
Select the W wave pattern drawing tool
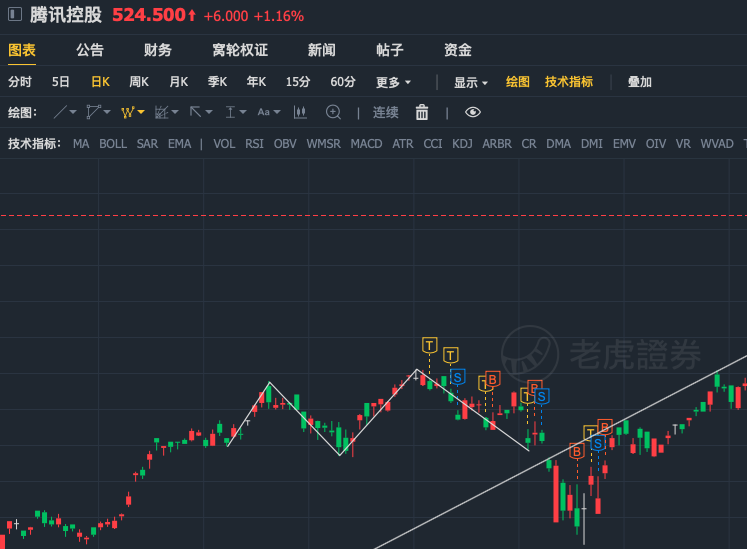[x=127, y=112]
